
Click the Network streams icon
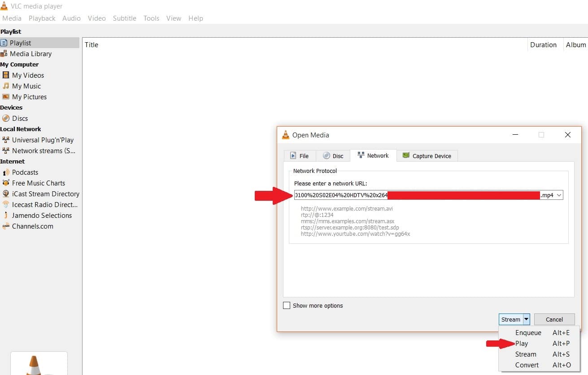[6, 151]
